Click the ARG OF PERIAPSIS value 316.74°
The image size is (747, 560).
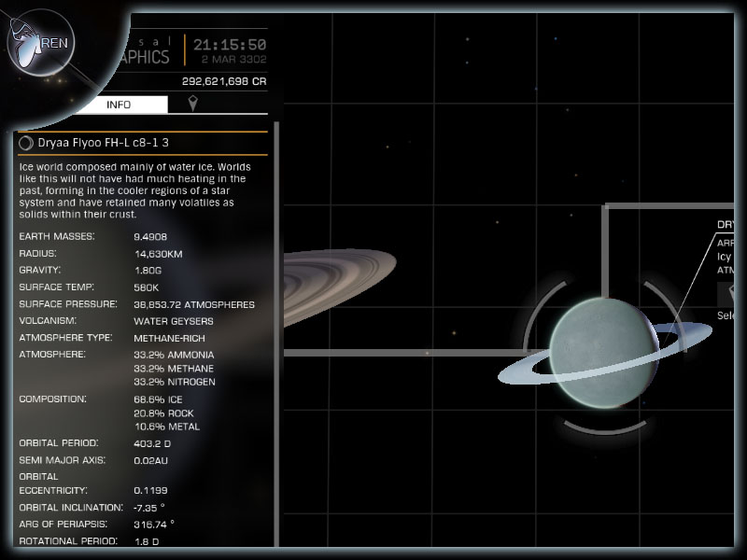pyautogui.click(x=154, y=525)
